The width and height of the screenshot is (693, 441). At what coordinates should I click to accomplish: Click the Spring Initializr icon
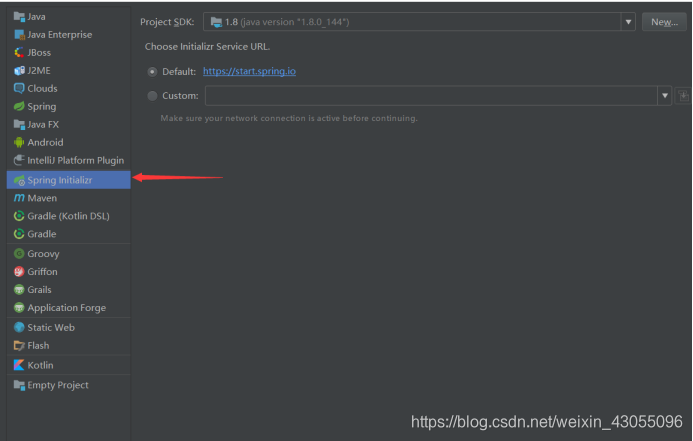[19, 180]
